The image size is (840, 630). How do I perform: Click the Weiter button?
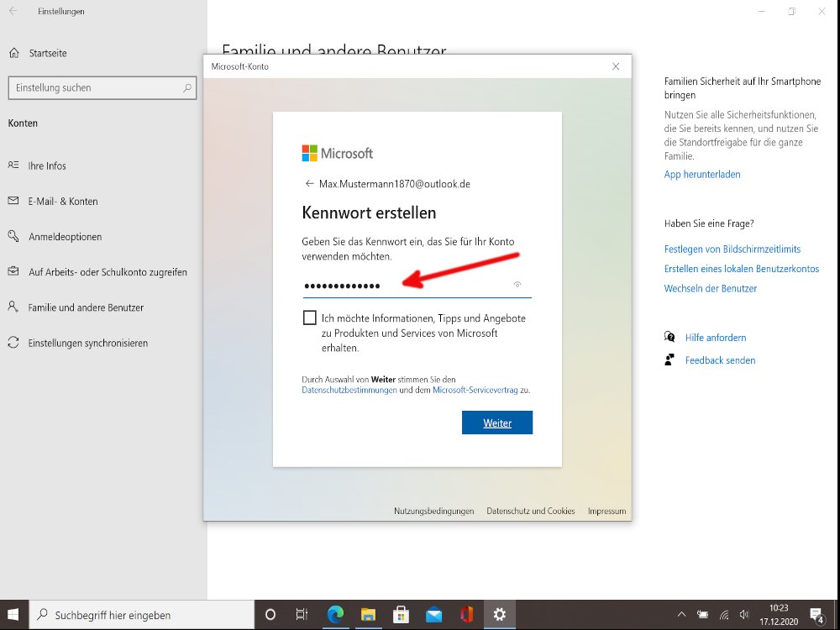tap(496, 423)
